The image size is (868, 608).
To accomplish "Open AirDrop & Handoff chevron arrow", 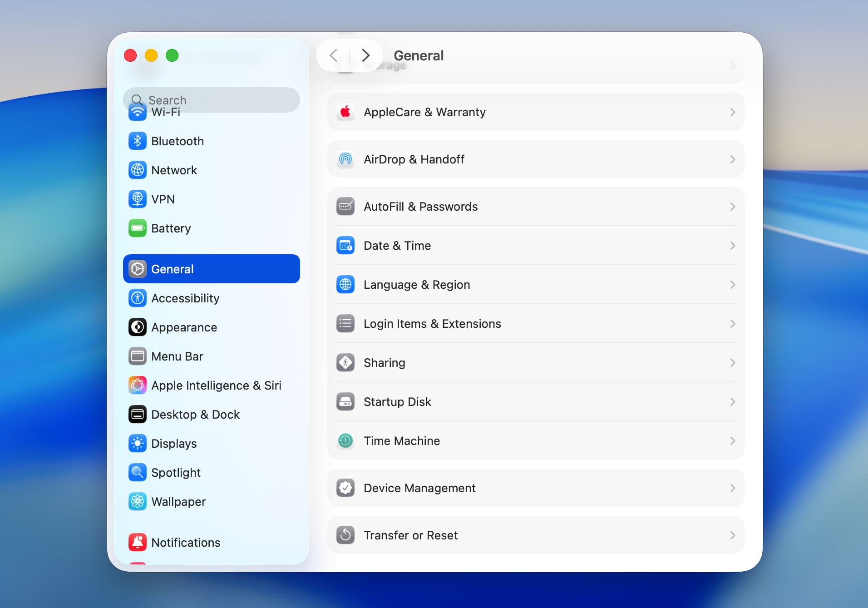I will coord(732,159).
